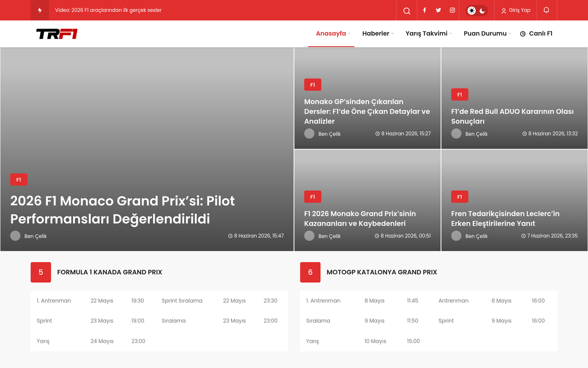Click the 8 Haziran 2026, 15:27 timestamp

point(403,134)
